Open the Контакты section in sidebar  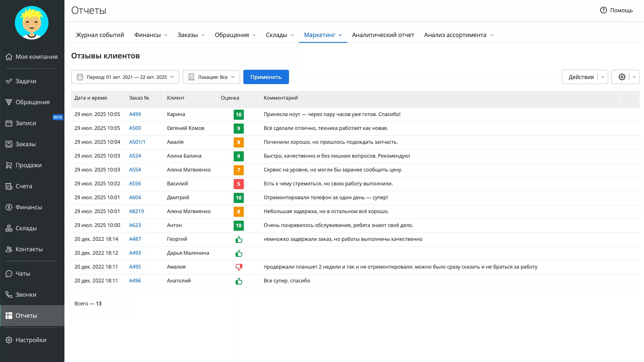(29, 249)
